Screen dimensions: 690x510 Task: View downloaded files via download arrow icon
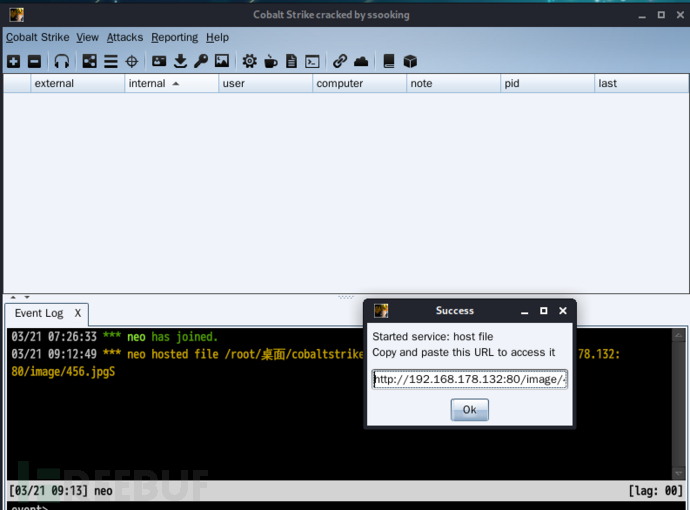tap(180, 61)
